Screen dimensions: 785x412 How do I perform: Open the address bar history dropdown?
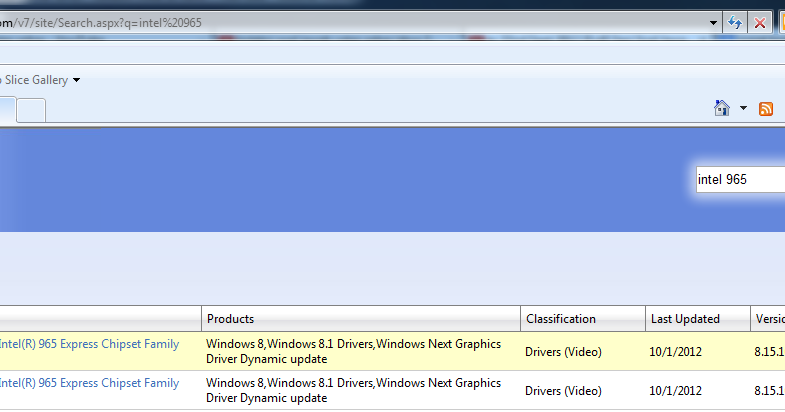(713, 23)
